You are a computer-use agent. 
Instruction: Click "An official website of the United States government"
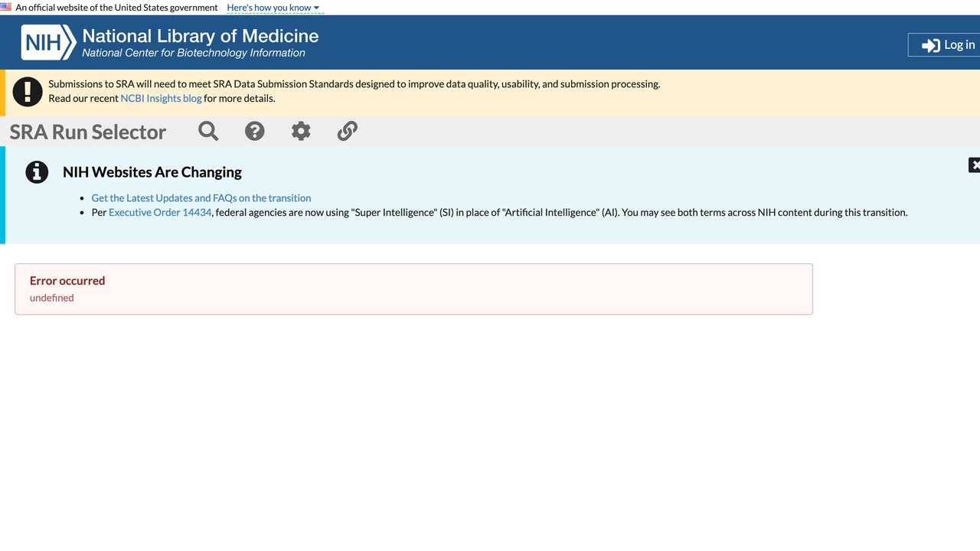click(117, 8)
